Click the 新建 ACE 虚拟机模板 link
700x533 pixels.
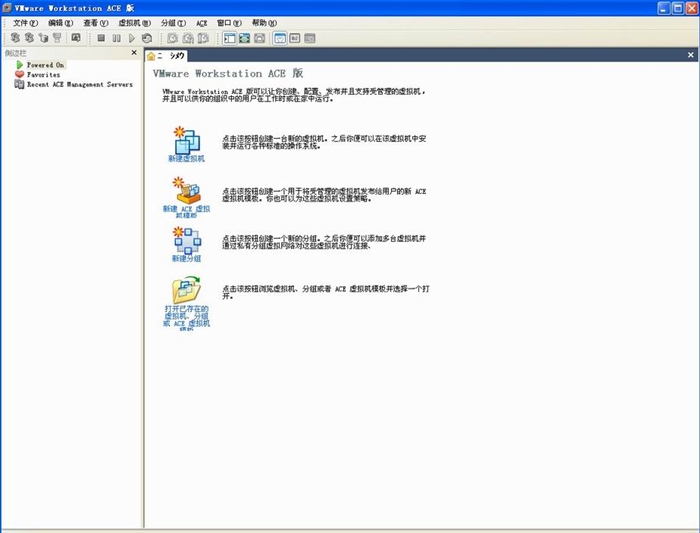186,212
